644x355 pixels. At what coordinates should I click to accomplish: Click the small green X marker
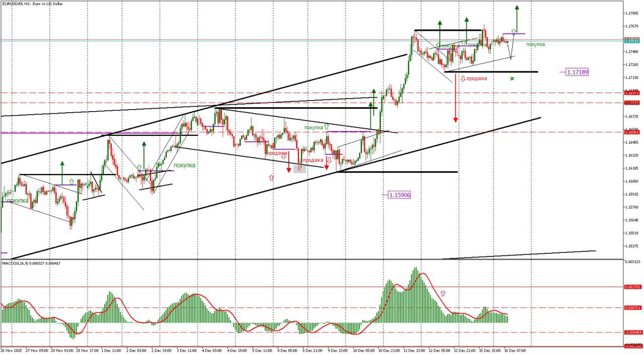(x=512, y=78)
